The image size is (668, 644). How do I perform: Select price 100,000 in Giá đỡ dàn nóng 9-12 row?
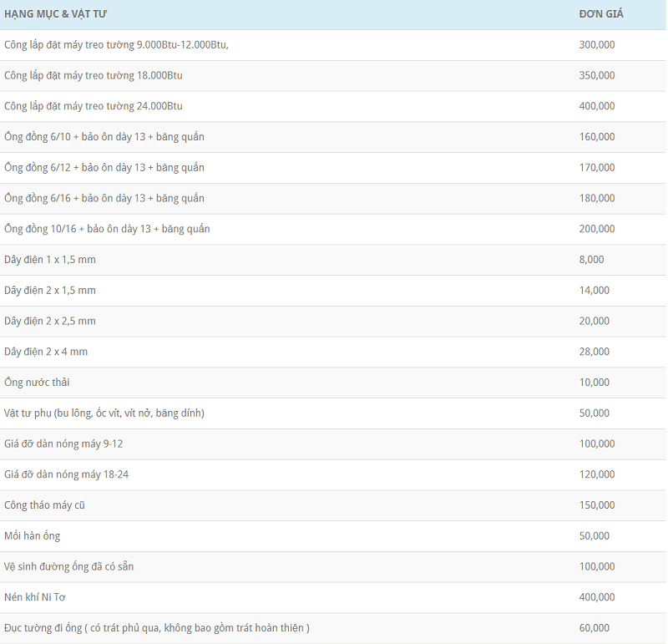[x=597, y=444]
